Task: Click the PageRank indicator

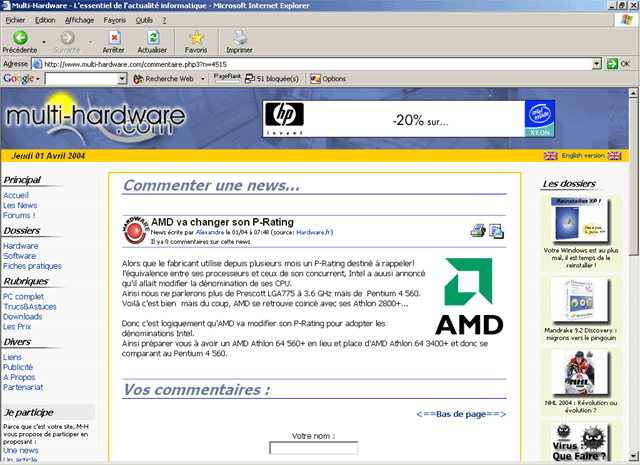Action: (x=227, y=78)
